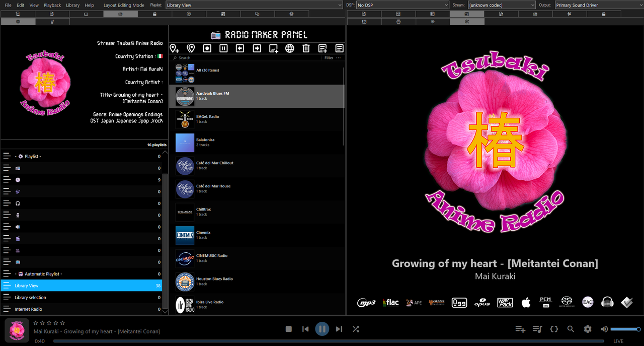This screenshot has height=346, width=644.
Task: Open the Playlist dropdown showing Library View
Action: pyautogui.click(x=254, y=5)
